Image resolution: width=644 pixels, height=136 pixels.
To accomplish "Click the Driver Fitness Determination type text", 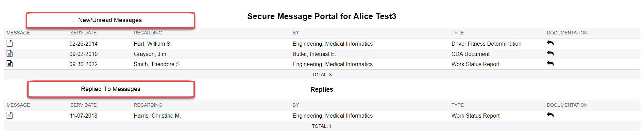I will point(486,44).
